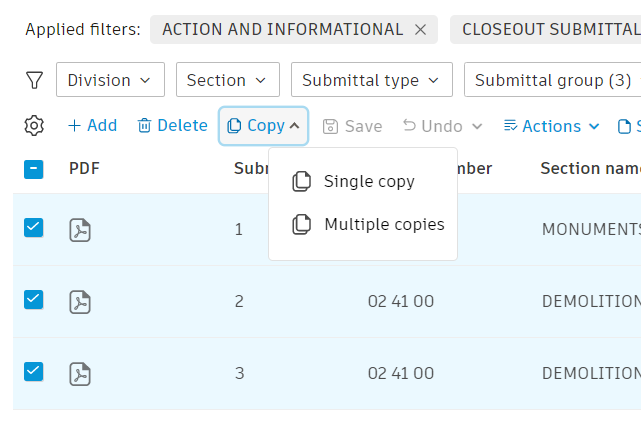Viewport: 641px width, 429px height.
Task: Choose Single copy from Copy menu
Action: point(368,182)
